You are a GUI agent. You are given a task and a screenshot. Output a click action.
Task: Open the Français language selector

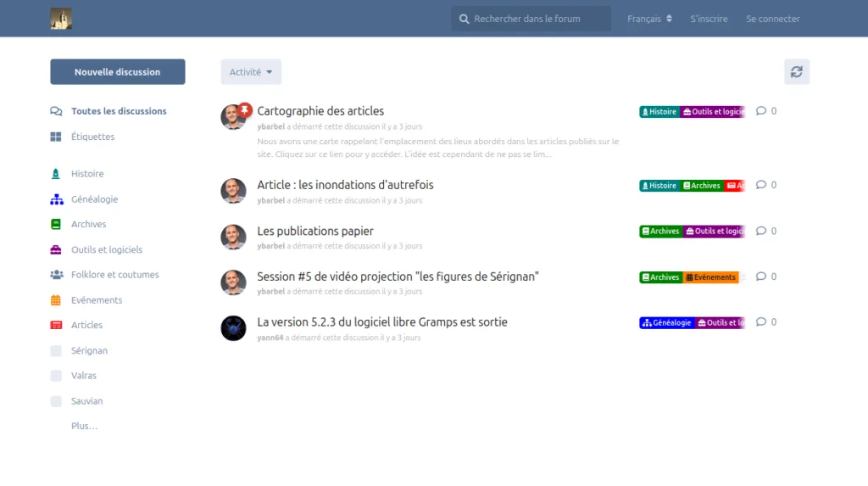[649, 19]
